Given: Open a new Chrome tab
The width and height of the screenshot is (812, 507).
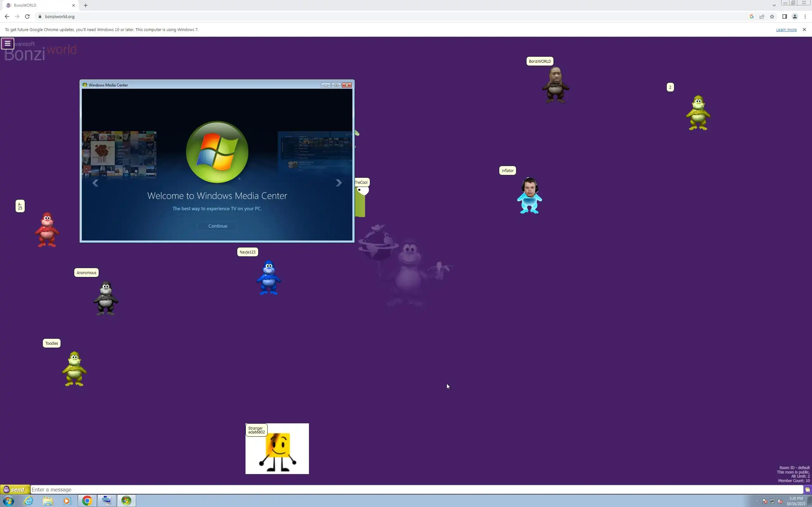Looking at the screenshot, I should 86,5.
